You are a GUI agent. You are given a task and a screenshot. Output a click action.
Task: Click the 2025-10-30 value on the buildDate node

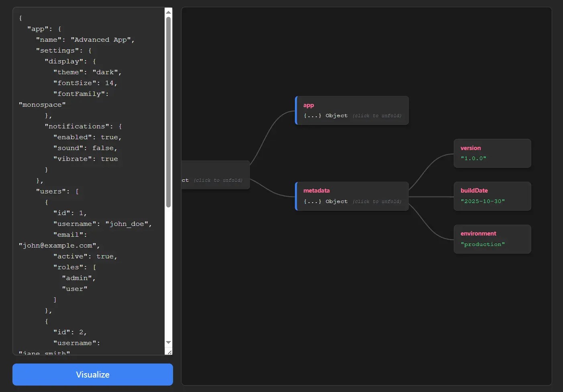pyautogui.click(x=482, y=201)
